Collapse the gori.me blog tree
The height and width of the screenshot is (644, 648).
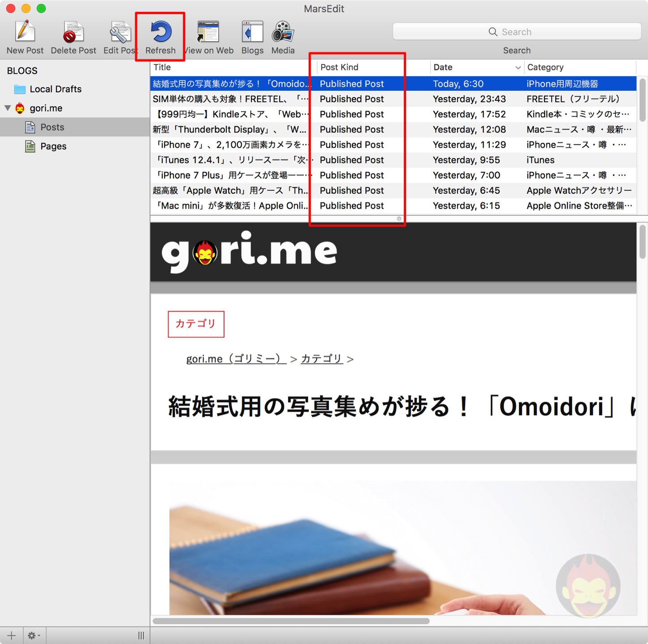pyautogui.click(x=8, y=108)
